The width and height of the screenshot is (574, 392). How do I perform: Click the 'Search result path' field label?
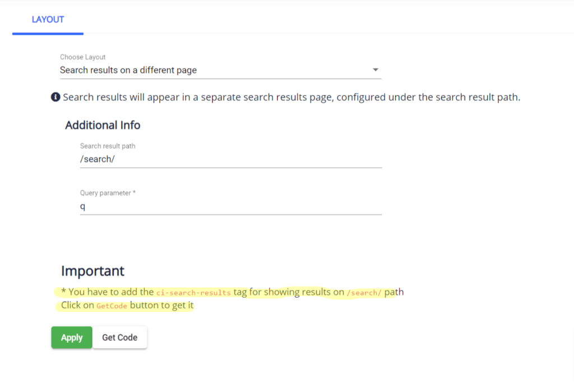click(x=108, y=146)
